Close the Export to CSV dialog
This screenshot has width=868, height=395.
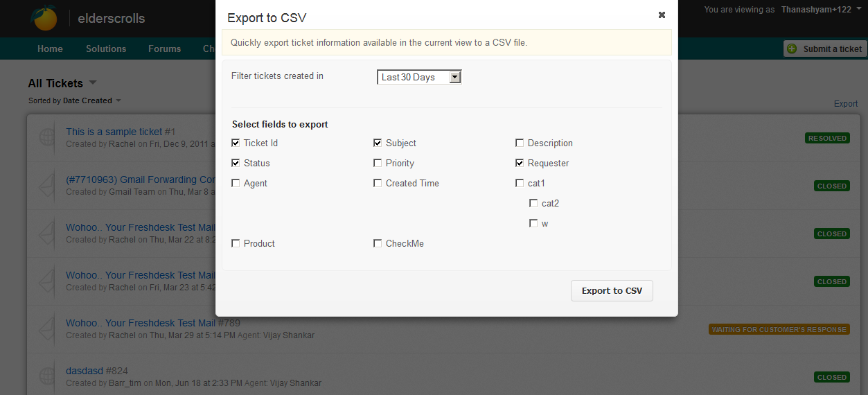pyautogui.click(x=662, y=15)
